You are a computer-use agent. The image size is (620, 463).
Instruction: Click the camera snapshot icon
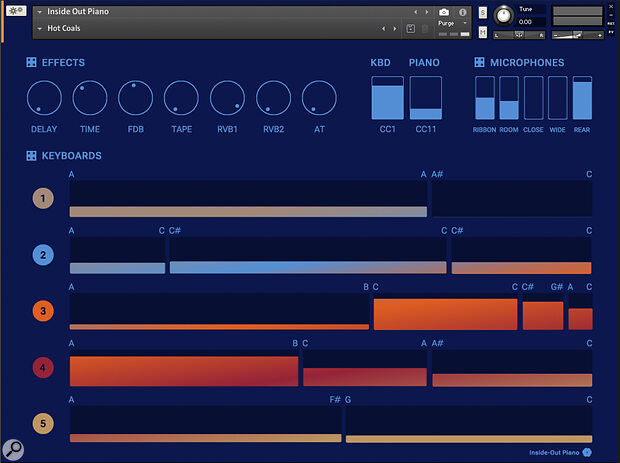coord(444,12)
